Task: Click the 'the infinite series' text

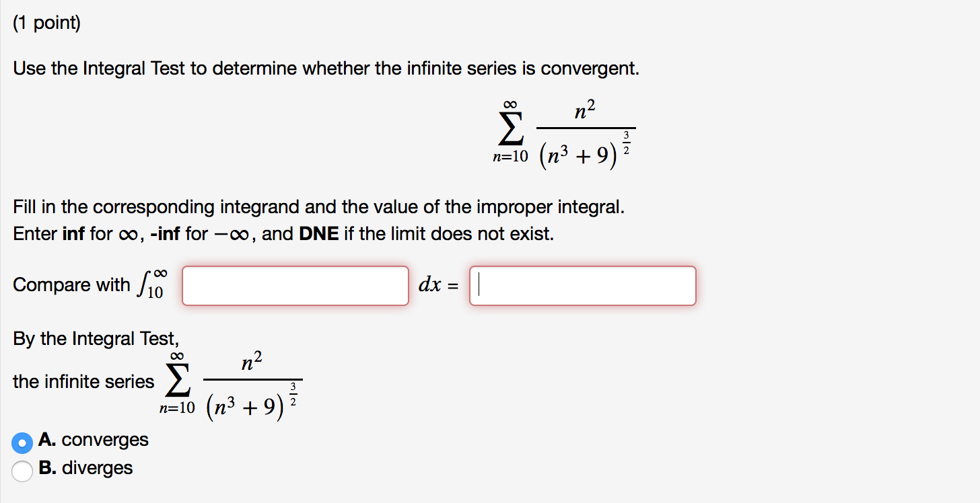Action: pos(83,382)
